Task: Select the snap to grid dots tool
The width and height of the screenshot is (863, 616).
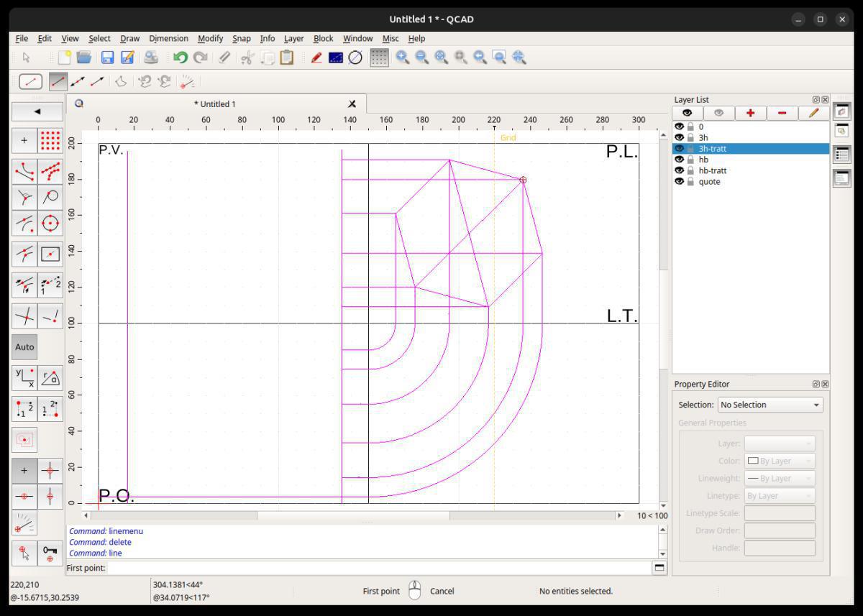Action: (50, 141)
